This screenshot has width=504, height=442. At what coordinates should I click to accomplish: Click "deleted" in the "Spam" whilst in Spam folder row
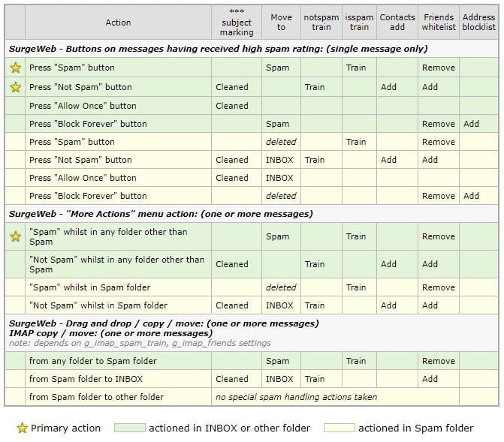pos(281,287)
